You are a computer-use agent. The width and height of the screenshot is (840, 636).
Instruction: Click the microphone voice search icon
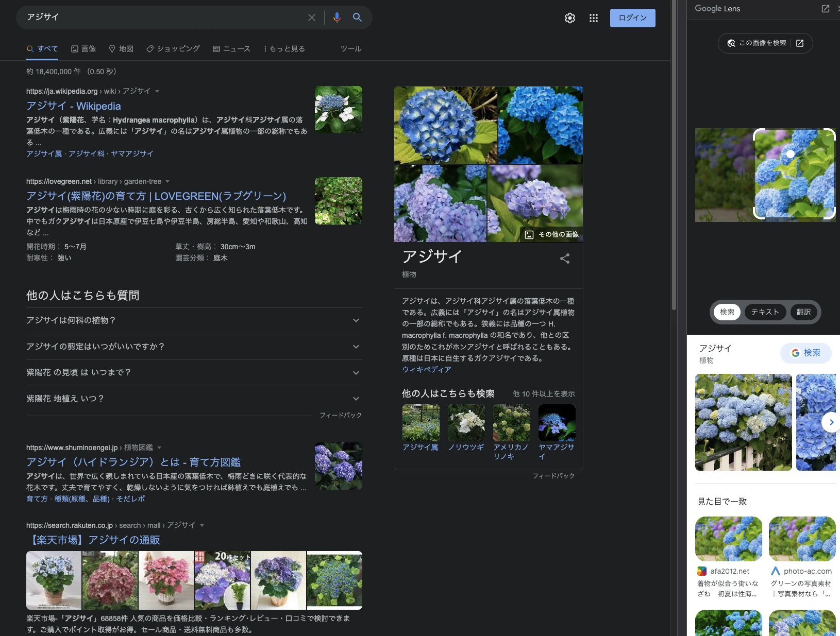(x=337, y=18)
